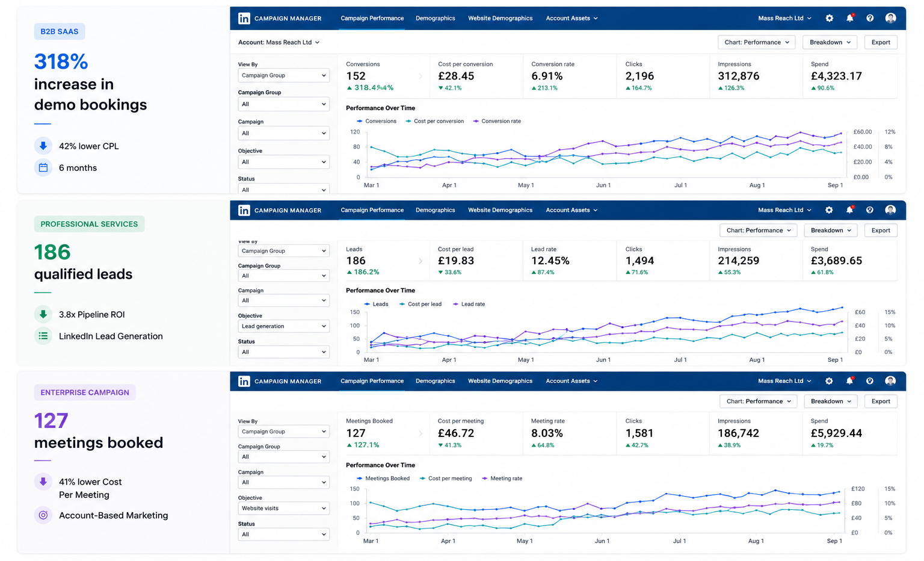Toggle Leads series in middle chart legend
The height and width of the screenshot is (561, 924).
point(377,304)
